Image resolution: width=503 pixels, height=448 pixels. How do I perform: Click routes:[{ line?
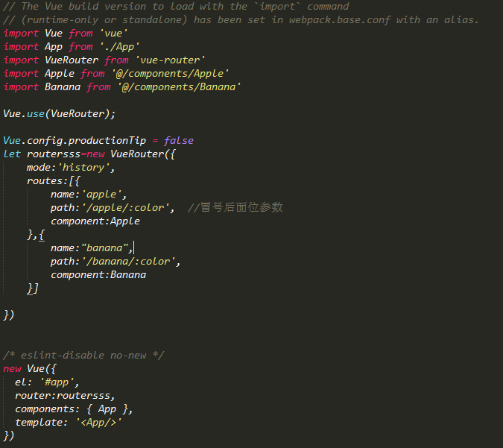tap(53, 181)
